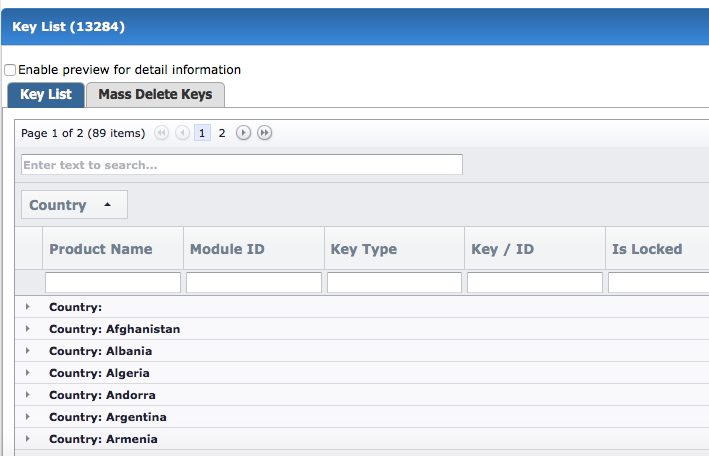This screenshot has height=456, width=709.
Task: Expand the Andorra group row
Action: tap(28, 394)
